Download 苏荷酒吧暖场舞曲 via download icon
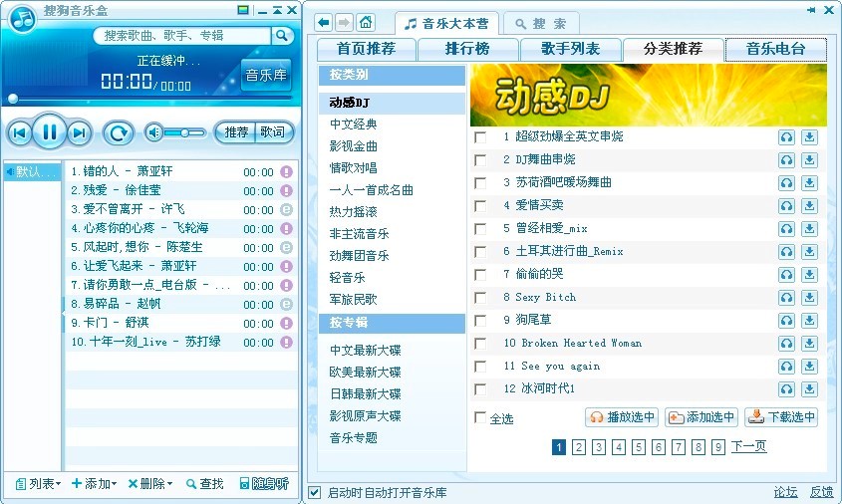 pyautogui.click(x=809, y=183)
